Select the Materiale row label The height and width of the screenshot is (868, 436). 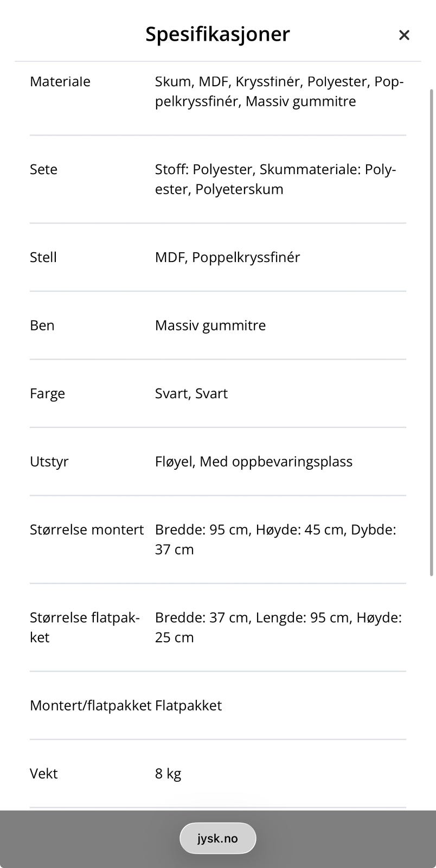point(60,81)
